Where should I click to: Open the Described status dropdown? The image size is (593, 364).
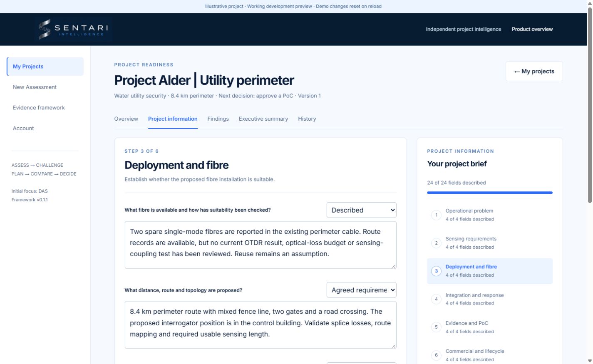[x=361, y=210]
